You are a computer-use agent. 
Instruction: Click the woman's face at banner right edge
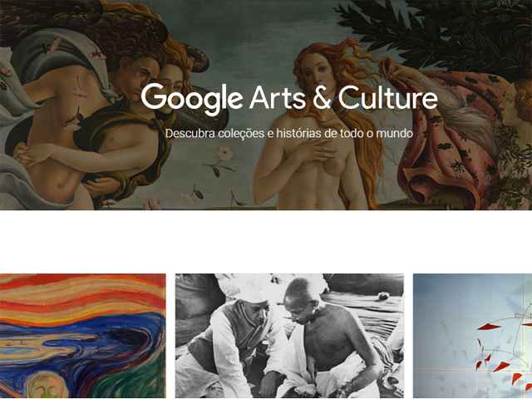(515, 101)
